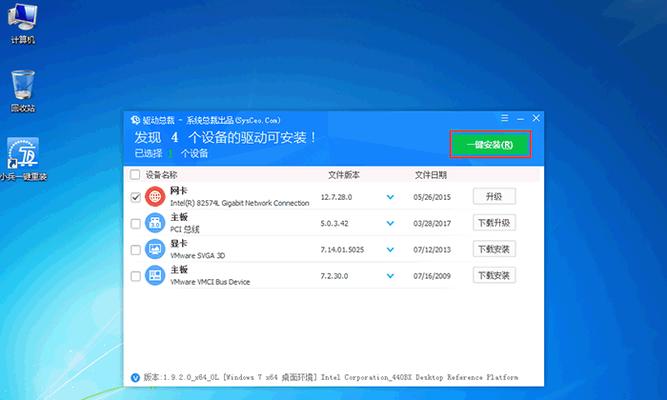Viewport: 667px width, 400px height.
Task: Click 下载升级 button for PCI 总线
Action: [494, 223]
